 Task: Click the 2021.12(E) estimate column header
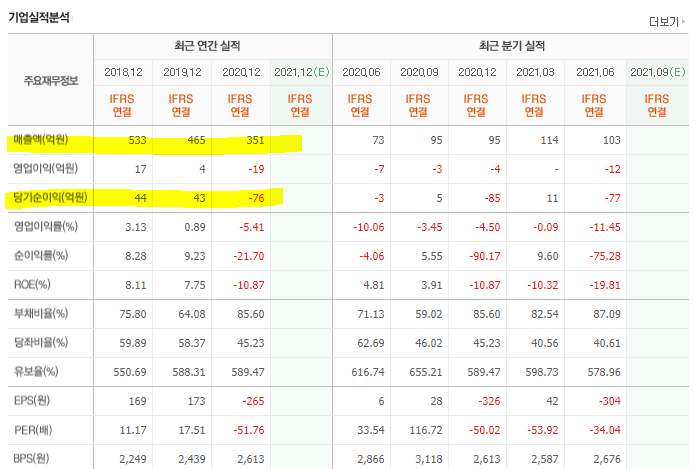tap(302, 72)
